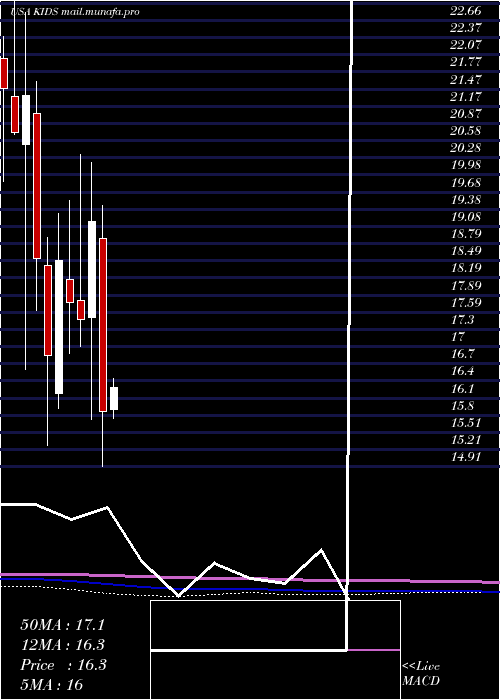Click the 5MA : 16 readout

pyautogui.click(x=51, y=685)
